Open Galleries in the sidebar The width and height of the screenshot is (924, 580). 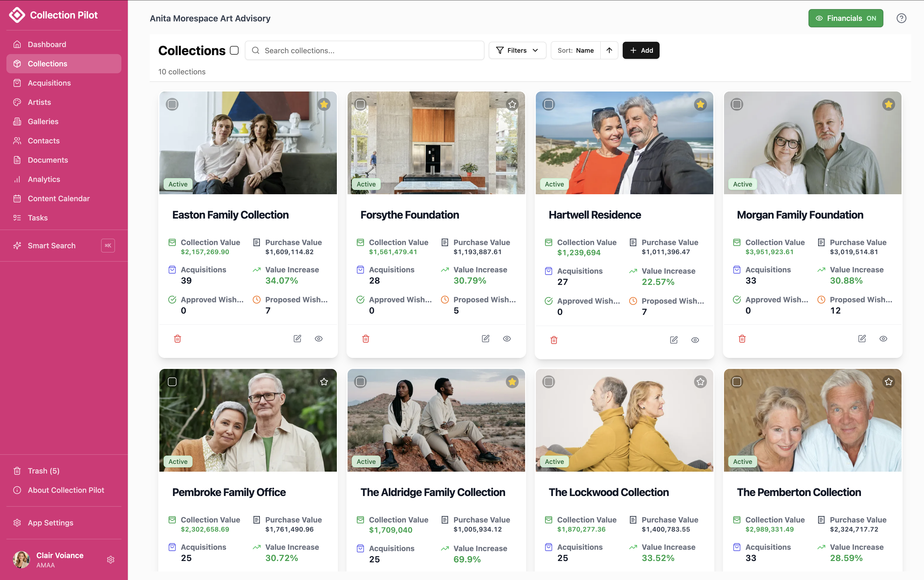click(x=64, y=121)
